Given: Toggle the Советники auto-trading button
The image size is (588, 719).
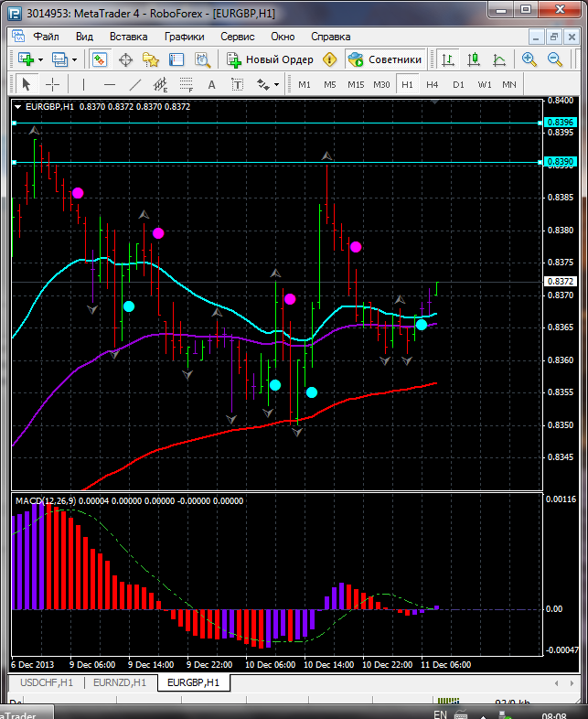Looking at the screenshot, I should (385, 59).
